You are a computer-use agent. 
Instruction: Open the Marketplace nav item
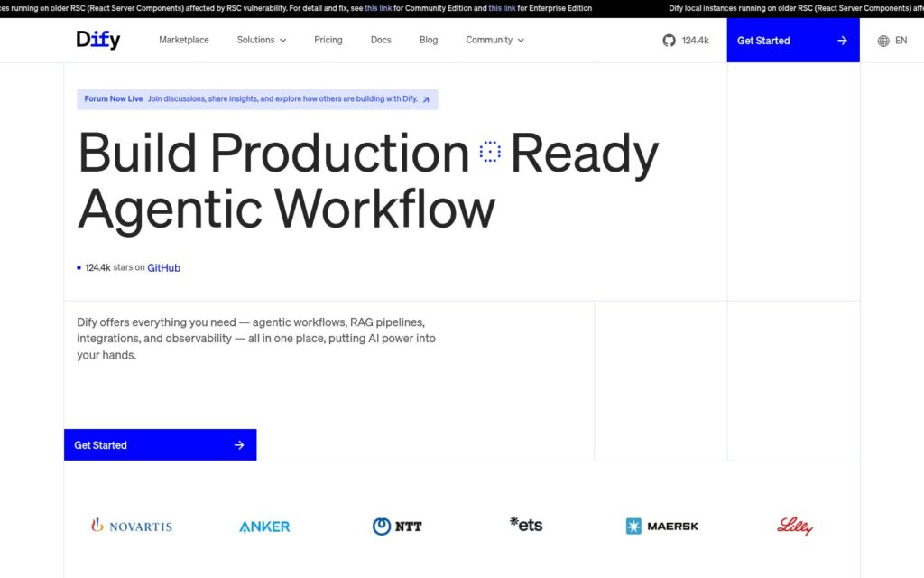[184, 40]
